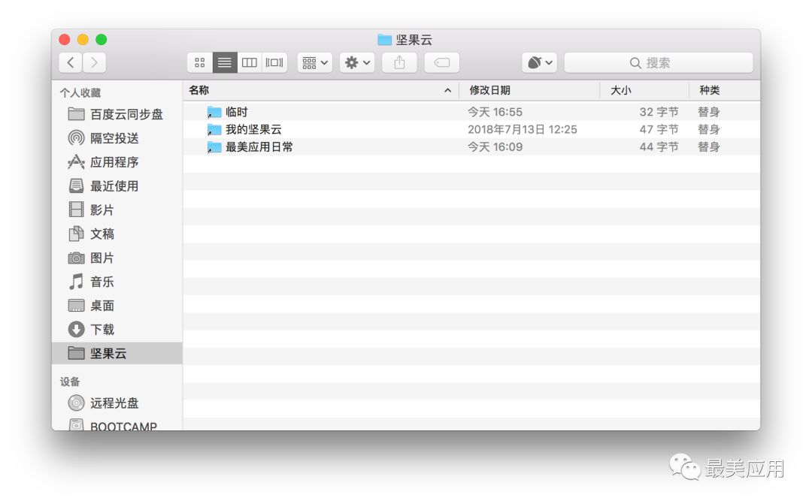Image resolution: width=812 pixels, height=504 pixels.
Task: Select the 我的坚果云 folder alias icon
Action: [x=214, y=129]
